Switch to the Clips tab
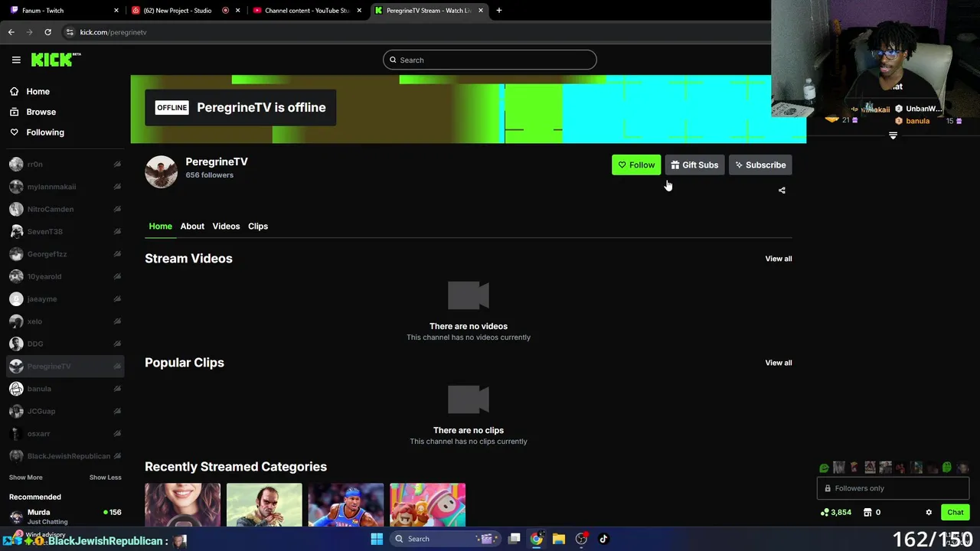This screenshot has height=551, width=980. (258, 227)
